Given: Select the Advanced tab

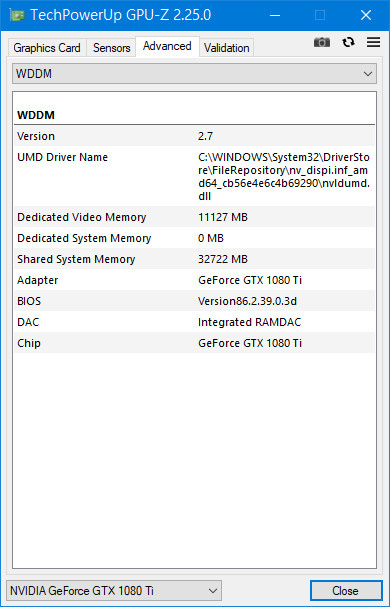Looking at the screenshot, I should pos(167,46).
